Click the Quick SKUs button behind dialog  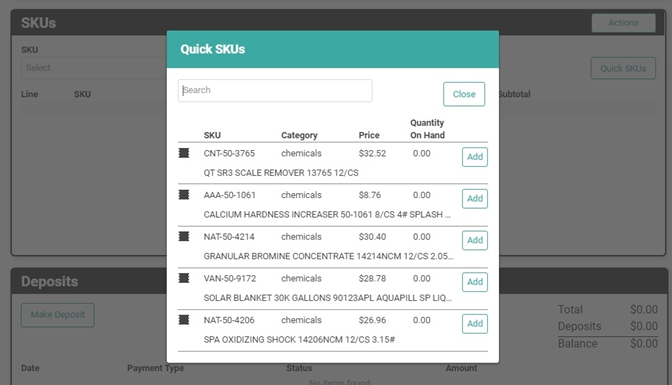point(623,68)
